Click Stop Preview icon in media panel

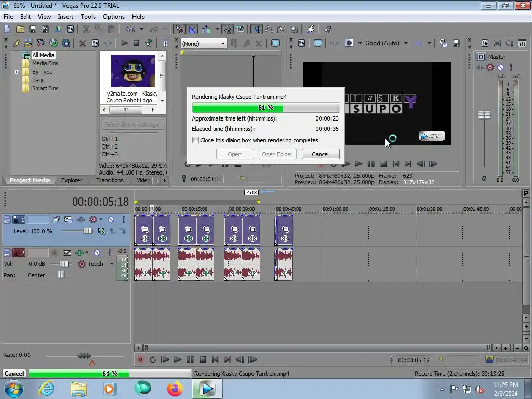click(x=137, y=43)
